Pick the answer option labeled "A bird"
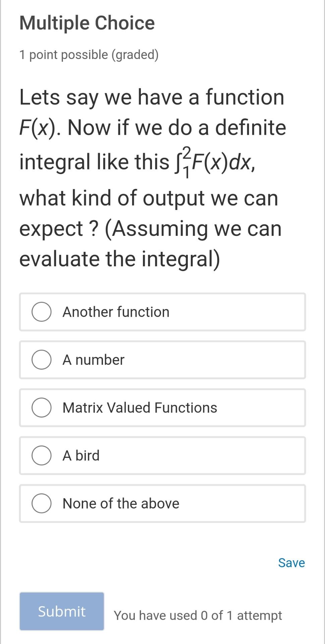Viewport: 325px width, 644px height. (80, 455)
